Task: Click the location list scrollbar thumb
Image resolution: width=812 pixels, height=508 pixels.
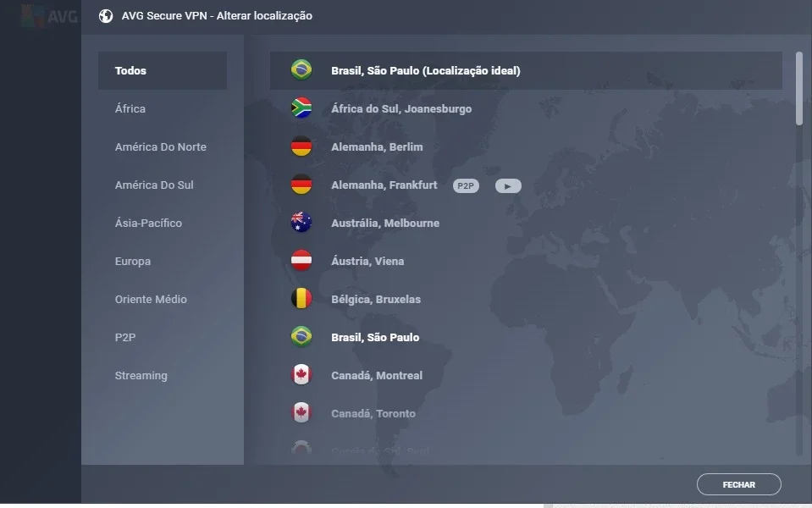Action: click(x=799, y=88)
